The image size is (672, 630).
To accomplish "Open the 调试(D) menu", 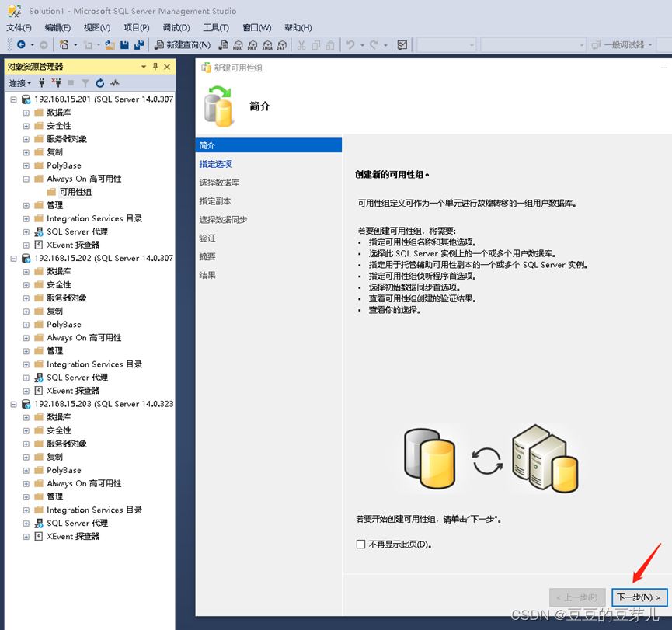I will coord(176,28).
